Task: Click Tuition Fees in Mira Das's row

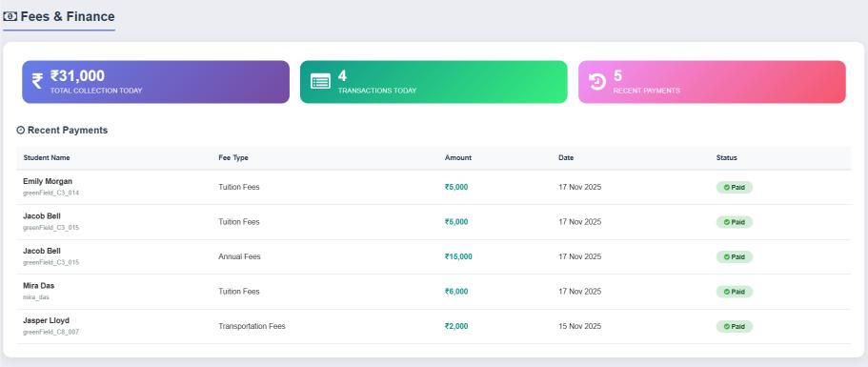Action: click(x=238, y=292)
